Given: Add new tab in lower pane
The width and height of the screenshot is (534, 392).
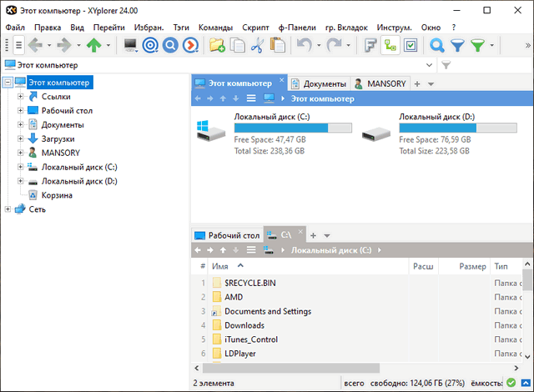Looking at the screenshot, I should [x=314, y=235].
